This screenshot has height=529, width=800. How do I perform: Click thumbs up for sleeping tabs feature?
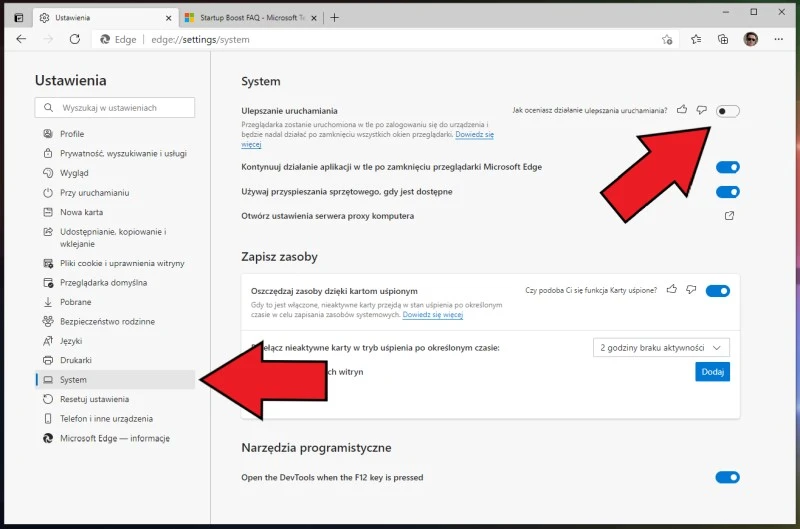pos(671,290)
